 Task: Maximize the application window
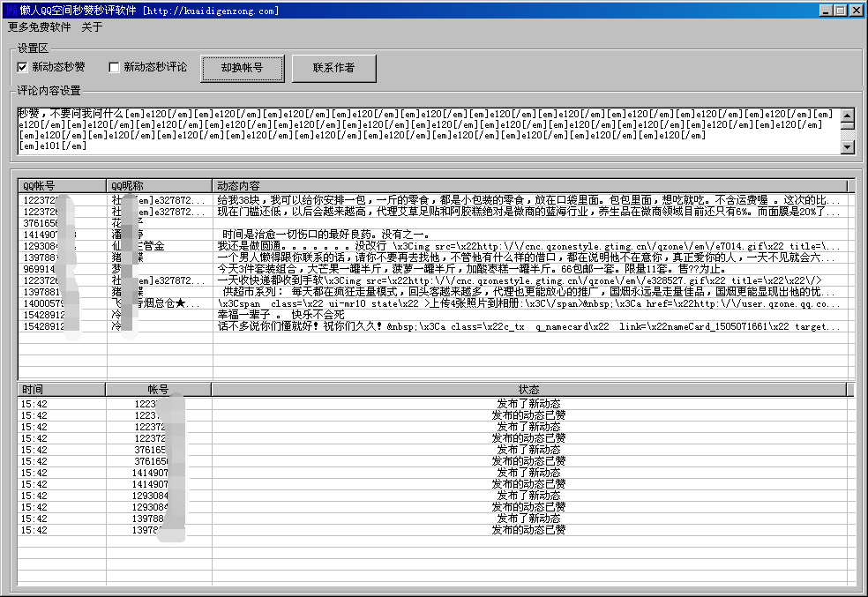840,11
